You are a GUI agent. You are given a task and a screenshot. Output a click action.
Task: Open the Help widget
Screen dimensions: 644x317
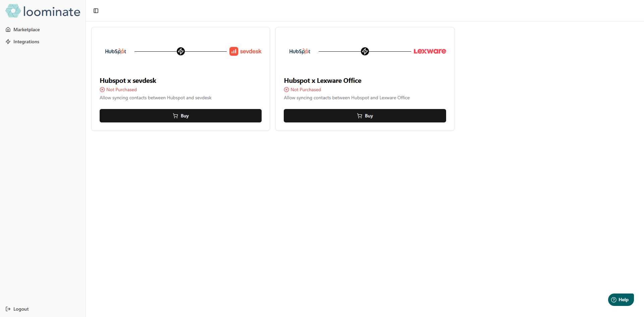(x=621, y=300)
